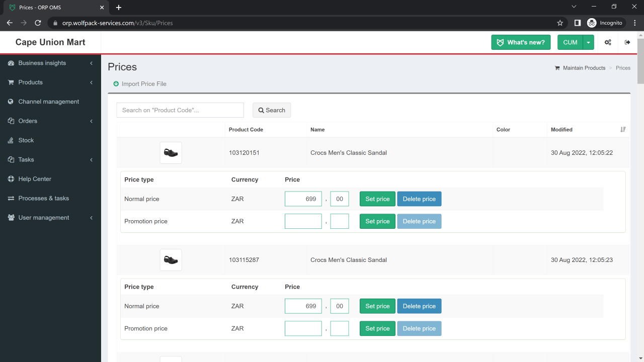Viewport: 644px width, 362px height.
Task: Click the Channel management globe icon
Action: point(11,102)
